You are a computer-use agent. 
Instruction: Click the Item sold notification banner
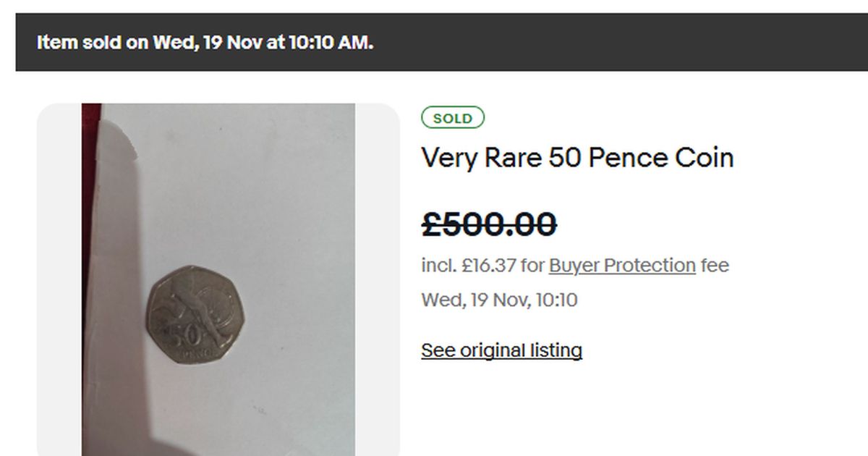pos(434,42)
